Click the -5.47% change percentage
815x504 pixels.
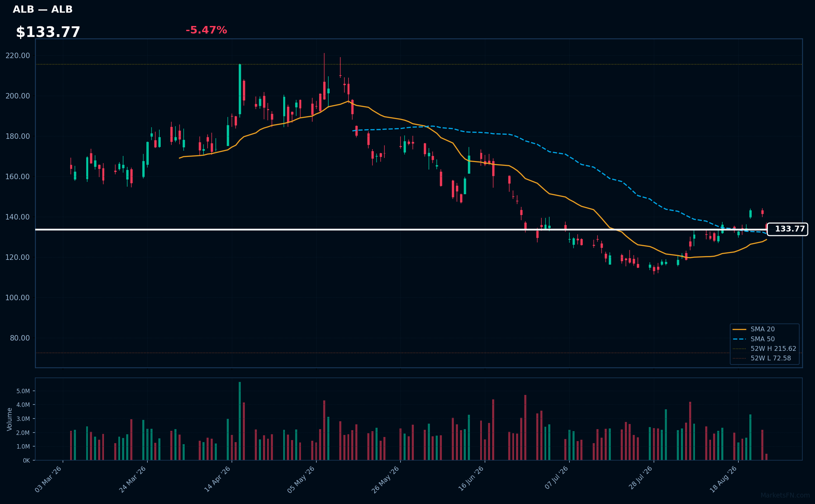(206, 30)
